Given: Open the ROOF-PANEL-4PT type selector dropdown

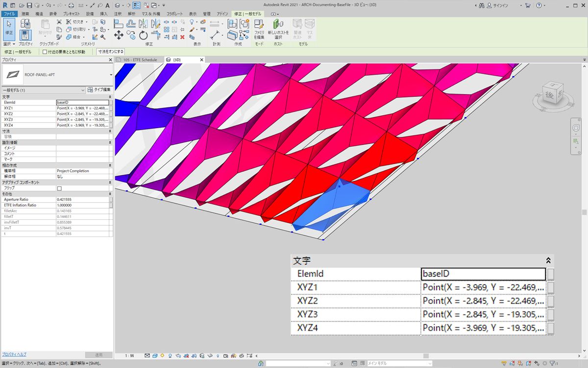Looking at the screenshot, I should point(111,75).
